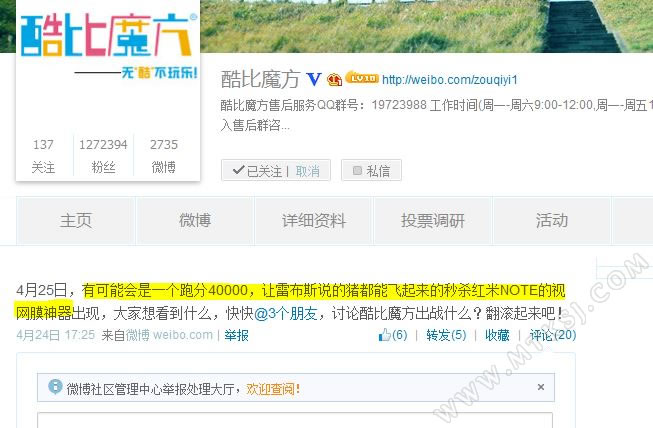Click the membership crown icon beside username
653x428 pixels.
pos(334,79)
